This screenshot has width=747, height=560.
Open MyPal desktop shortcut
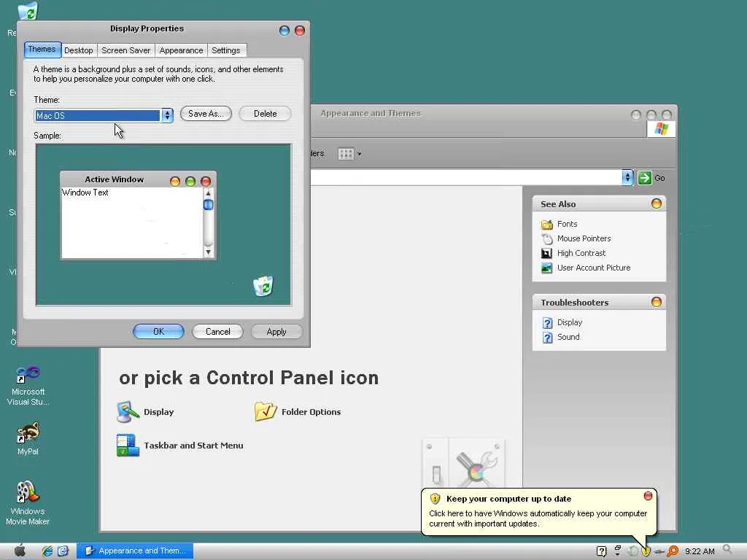[28, 438]
